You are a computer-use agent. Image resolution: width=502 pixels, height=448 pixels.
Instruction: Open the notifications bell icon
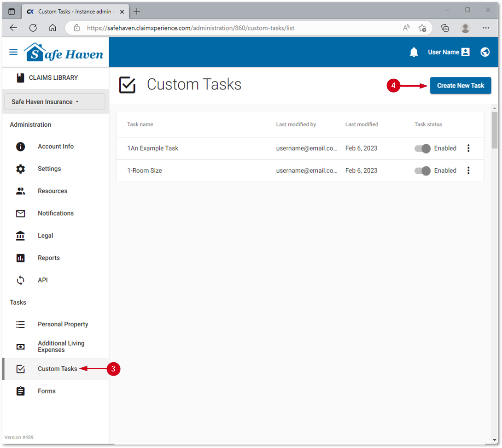(x=414, y=52)
